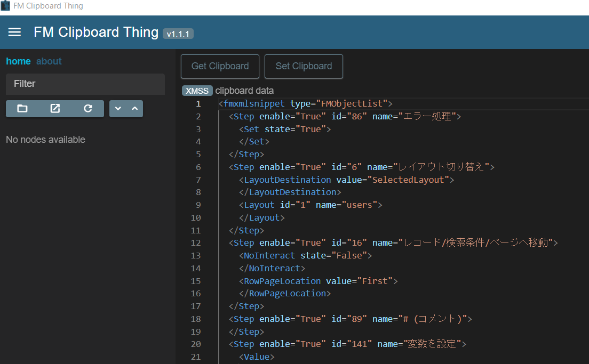Click the Set state="True" line
The height and width of the screenshot is (364, 589).
click(285, 130)
